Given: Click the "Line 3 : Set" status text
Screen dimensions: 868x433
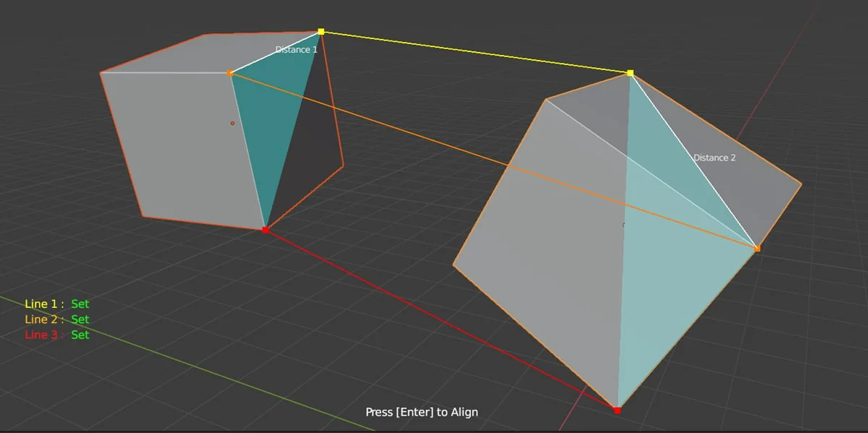Looking at the screenshot, I should tap(57, 335).
